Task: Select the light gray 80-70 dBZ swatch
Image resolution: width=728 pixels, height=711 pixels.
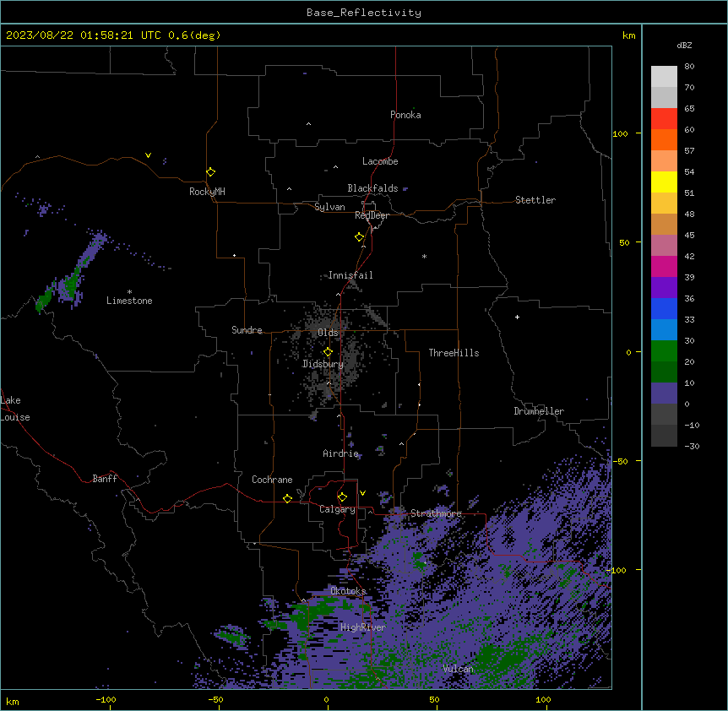Action: click(664, 77)
